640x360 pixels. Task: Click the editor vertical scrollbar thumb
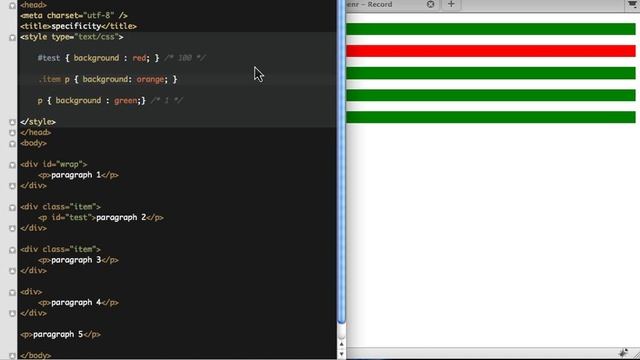tap(342, 163)
